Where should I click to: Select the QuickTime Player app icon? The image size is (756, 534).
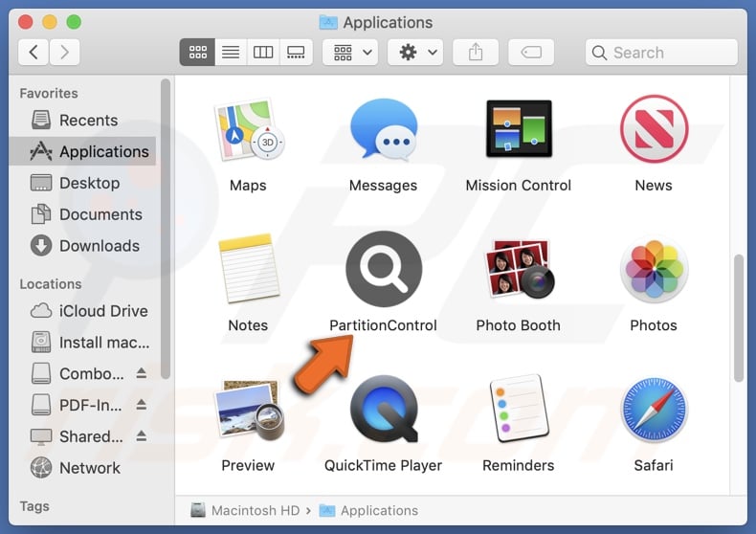click(x=384, y=409)
